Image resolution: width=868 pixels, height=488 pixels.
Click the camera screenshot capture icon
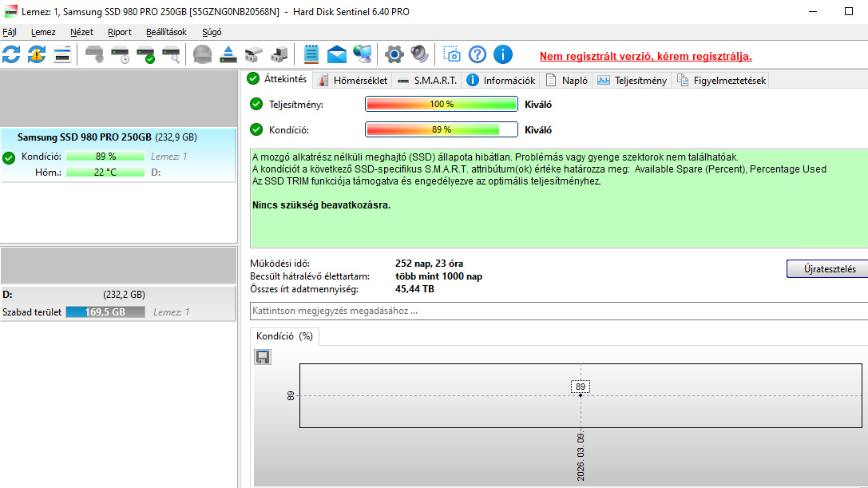coord(452,54)
